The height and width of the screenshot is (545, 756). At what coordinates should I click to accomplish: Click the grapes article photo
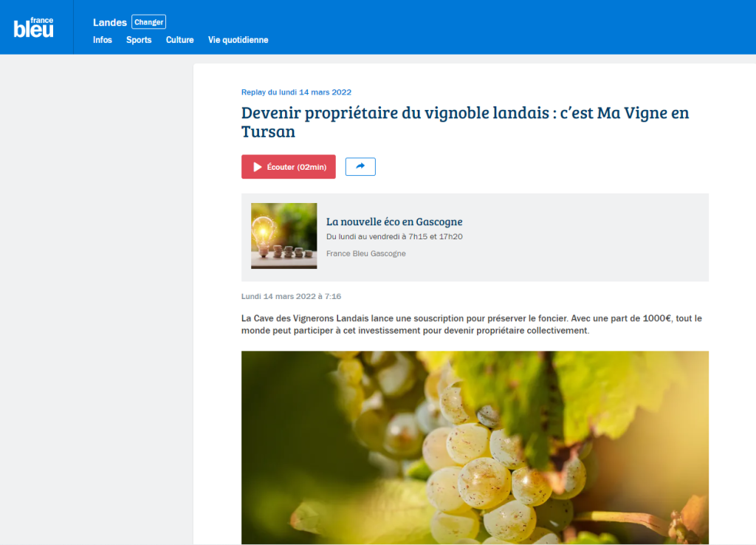tap(475, 448)
